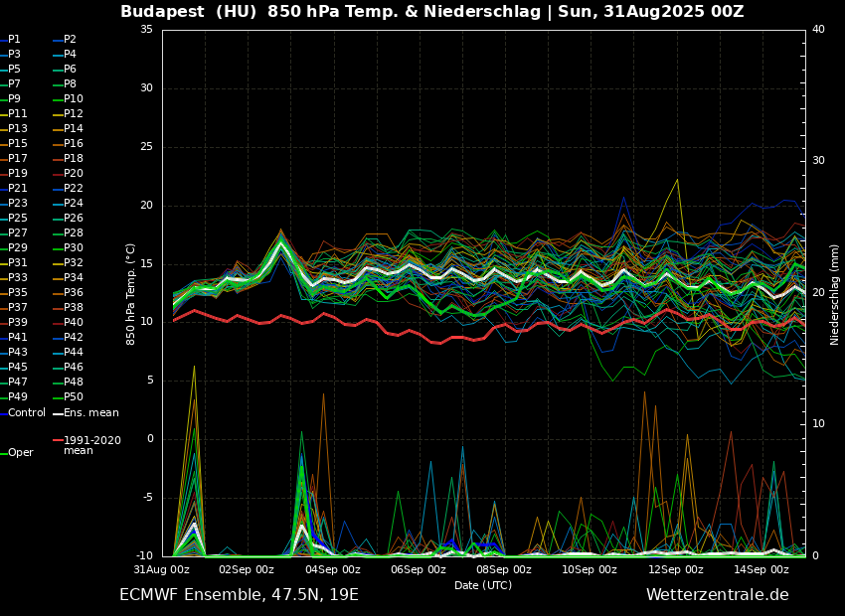Screen dimensions: 845x616
Task: Click the 12Sep 00z date tick
Action: click(676, 569)
